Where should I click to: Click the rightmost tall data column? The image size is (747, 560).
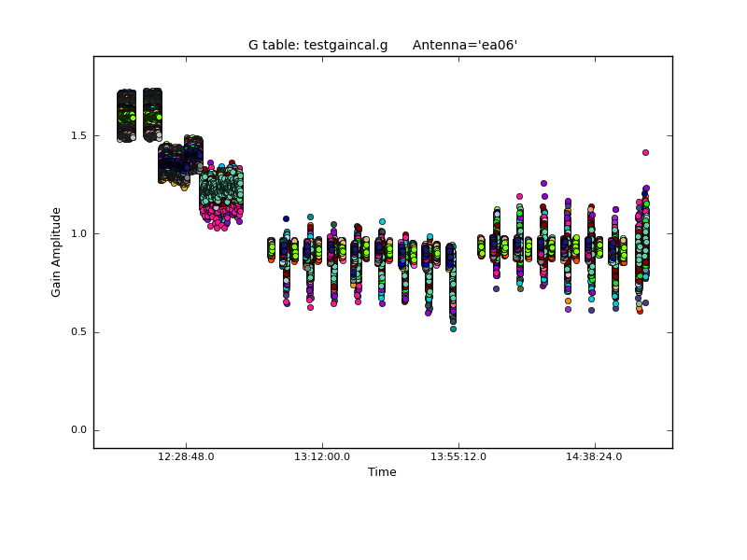pyautogui.click(x=641, y=247)
